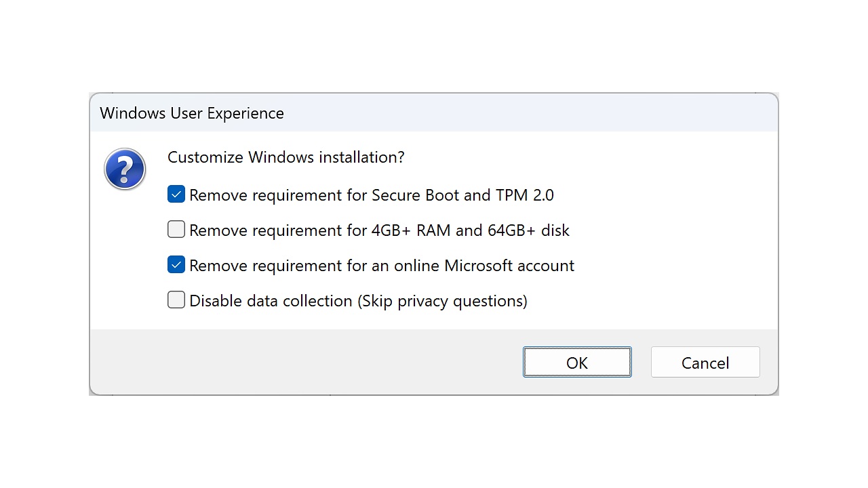The width and height of the screenshot is (868, 488).
Task: Tick the Disable data collection checkbox
Action: (x=176, y=300)
